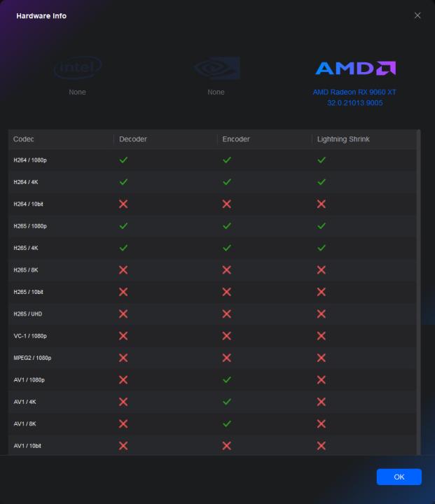Click the H264 / 10bit Encoder cross icon
Image resolution: width=435 pixels, height=504 pixels.
tap(227, 204)
